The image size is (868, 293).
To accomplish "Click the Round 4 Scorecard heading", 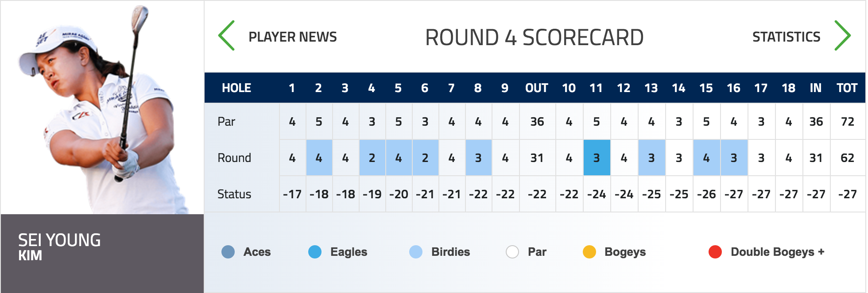I will click(x=534, y=37).
